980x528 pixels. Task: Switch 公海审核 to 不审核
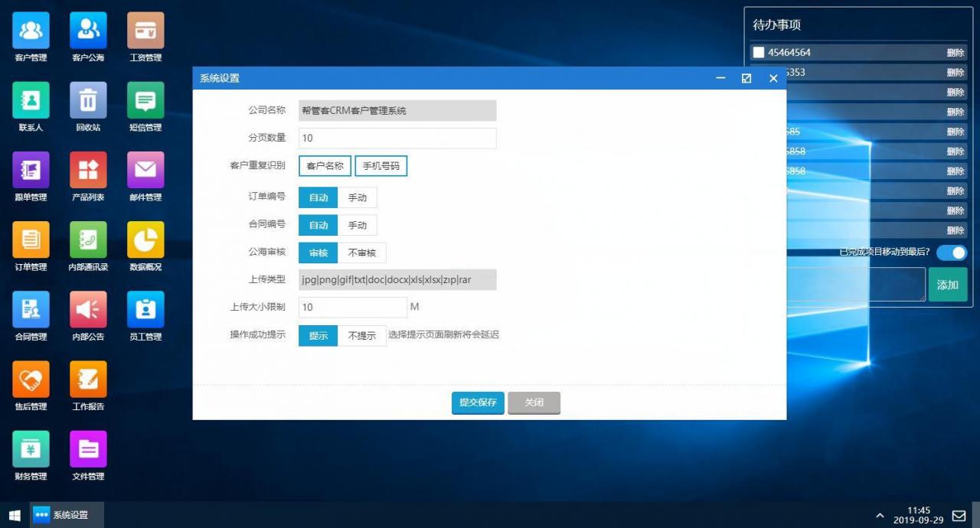click(x=362, y=253)
